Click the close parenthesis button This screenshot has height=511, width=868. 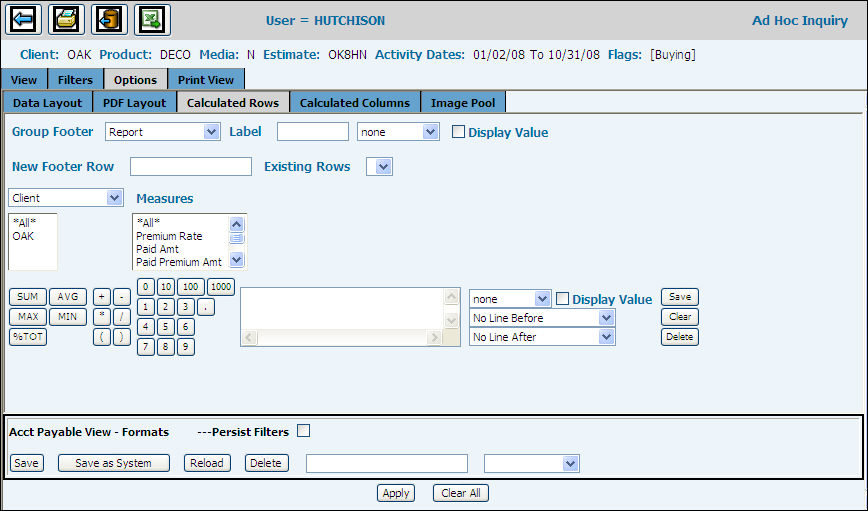click(122, 337)
